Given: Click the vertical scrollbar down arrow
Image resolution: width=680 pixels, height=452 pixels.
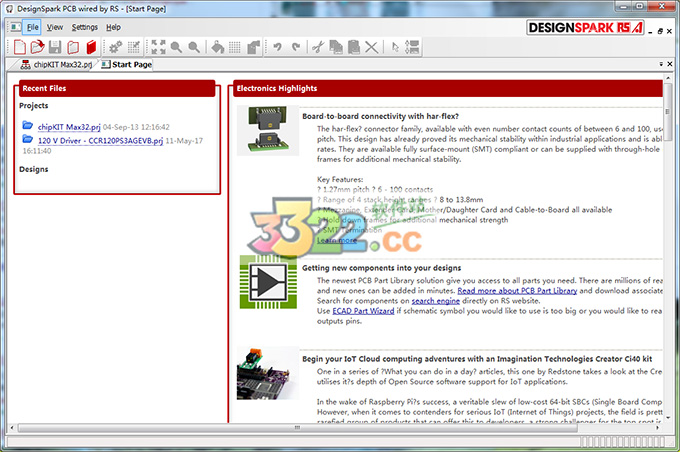Looking at the screenshot, I should tap(668, 418).
